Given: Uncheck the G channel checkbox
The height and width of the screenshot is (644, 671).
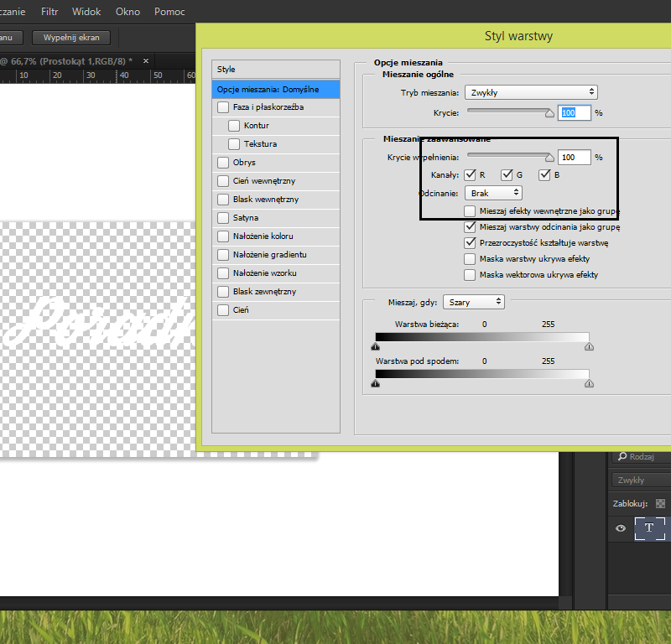Looking at the screenshot, I should click(507, 174).
